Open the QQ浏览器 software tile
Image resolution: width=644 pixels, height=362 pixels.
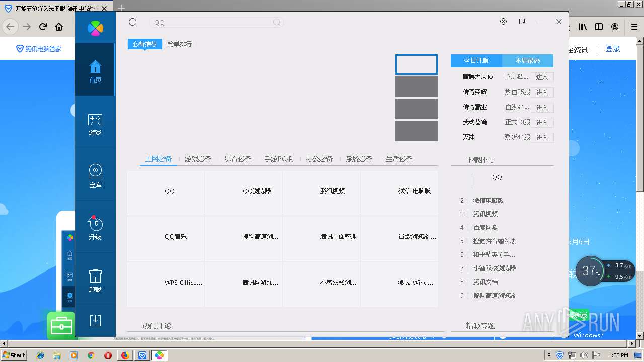(244, 193)
